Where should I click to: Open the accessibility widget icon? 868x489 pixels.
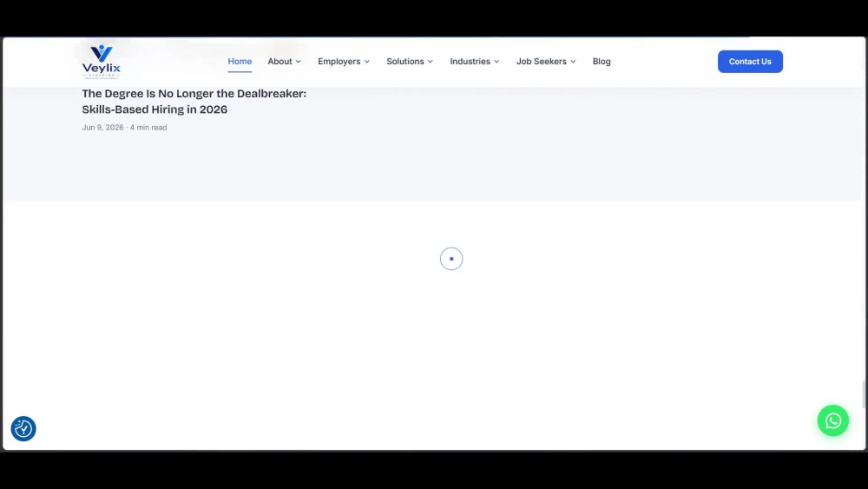pyautogui.click(x=23, y=429)
